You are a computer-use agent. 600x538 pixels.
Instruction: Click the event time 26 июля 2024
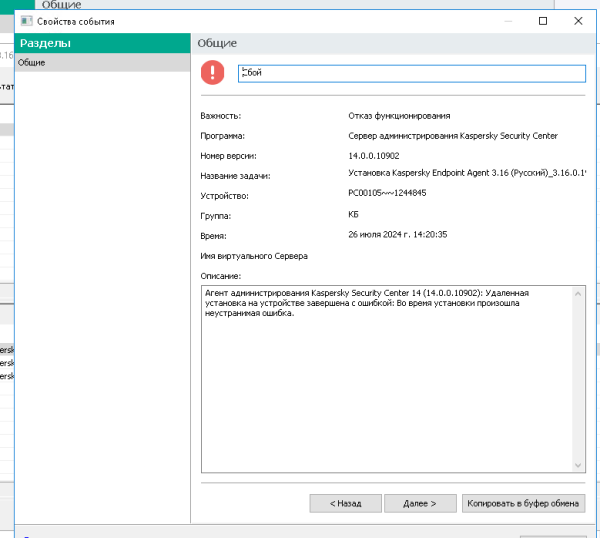(x=396, y=234)
